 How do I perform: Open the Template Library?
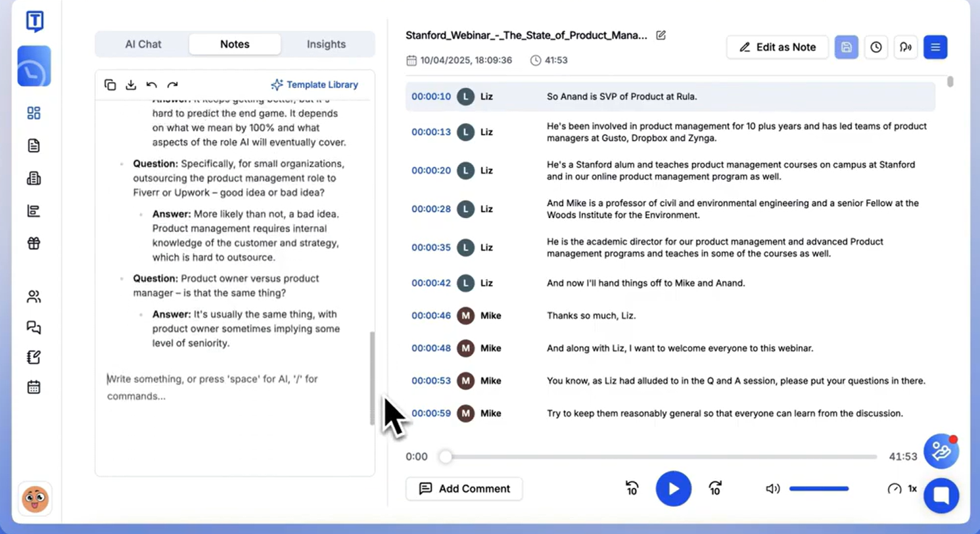click(314, 85)
